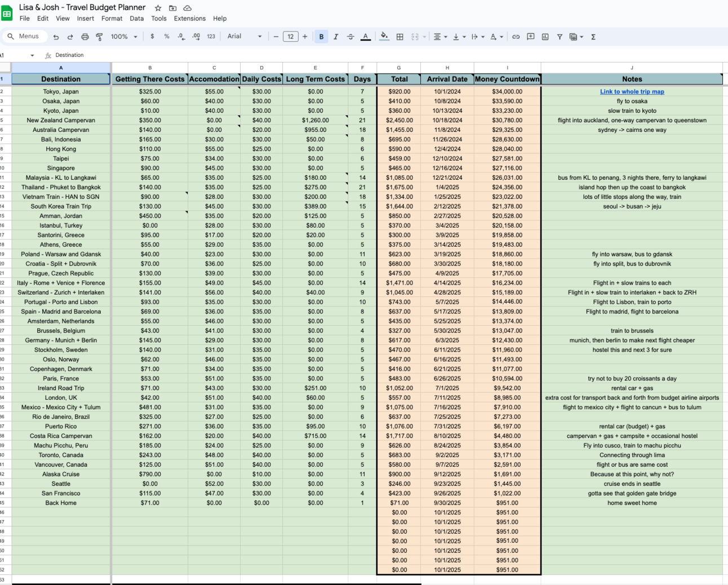Open the Extensions menu
This screenshot has height=585, width=728.
[x=189, y=19]
